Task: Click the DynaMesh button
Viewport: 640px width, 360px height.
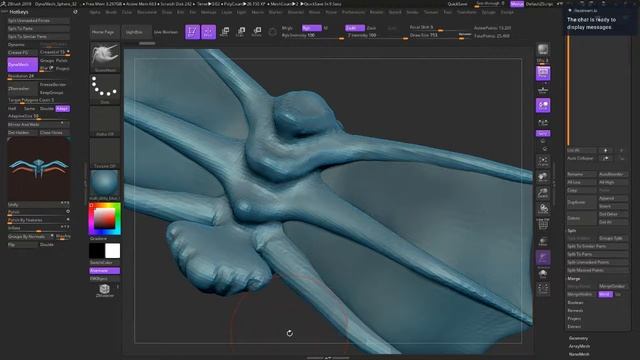Action: (22, 64)
